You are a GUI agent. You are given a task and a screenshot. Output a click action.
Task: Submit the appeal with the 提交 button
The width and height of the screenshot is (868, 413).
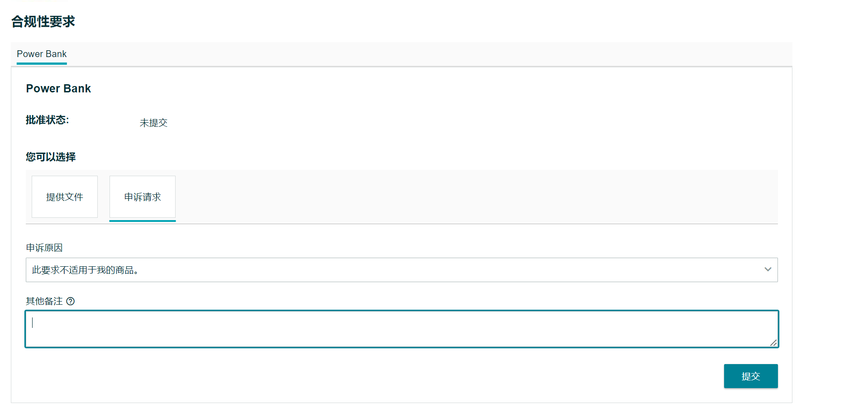click(751, 376)
